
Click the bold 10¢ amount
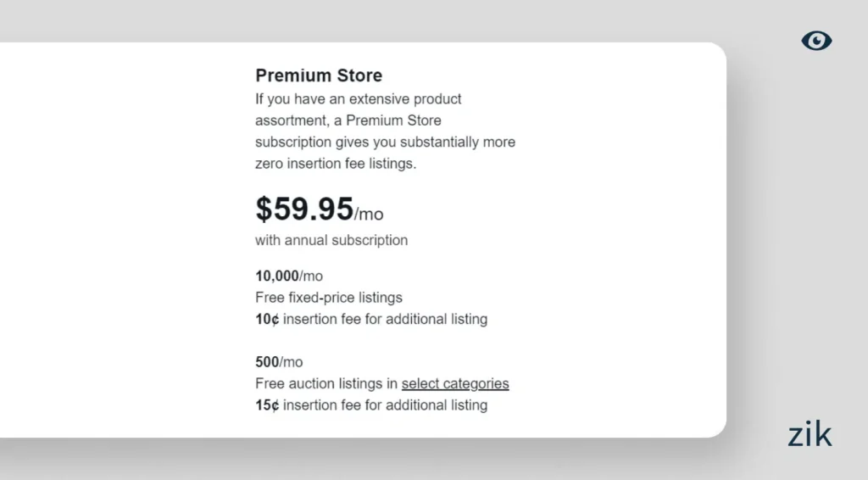coord(267,320)
